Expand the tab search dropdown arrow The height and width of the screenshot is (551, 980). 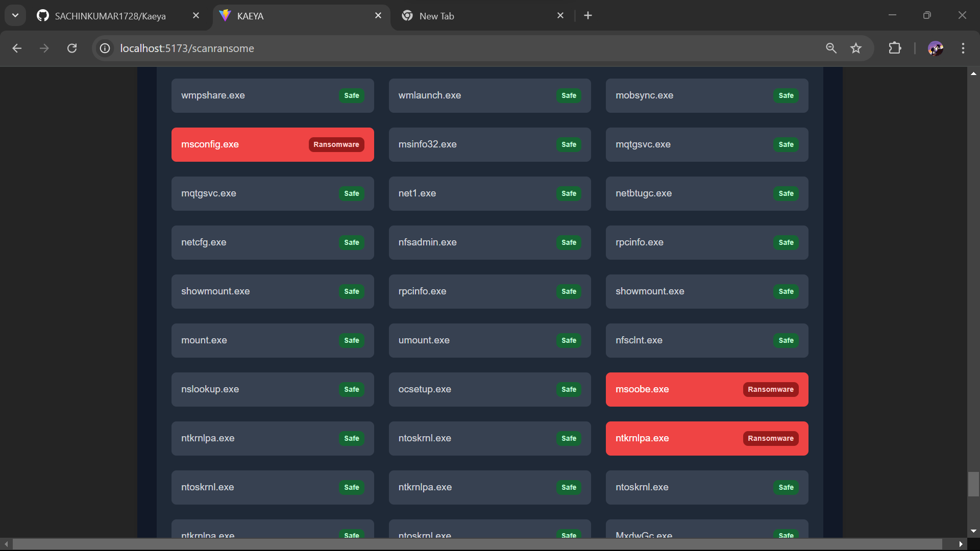[x=15, y=15]
